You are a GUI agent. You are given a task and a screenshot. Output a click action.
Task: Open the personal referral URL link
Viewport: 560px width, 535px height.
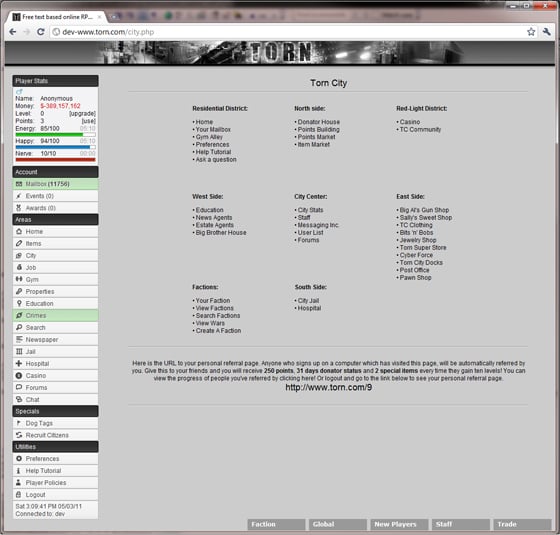[328, 388]
